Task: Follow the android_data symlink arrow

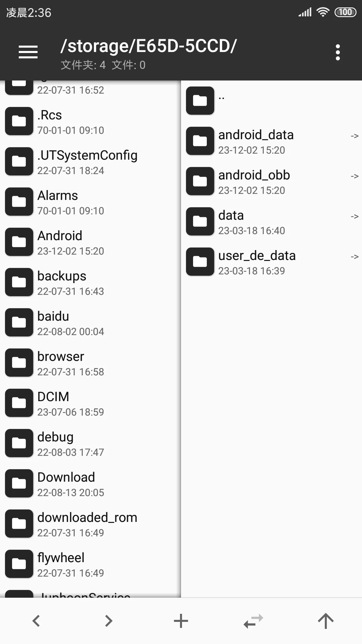Action: 354,136
